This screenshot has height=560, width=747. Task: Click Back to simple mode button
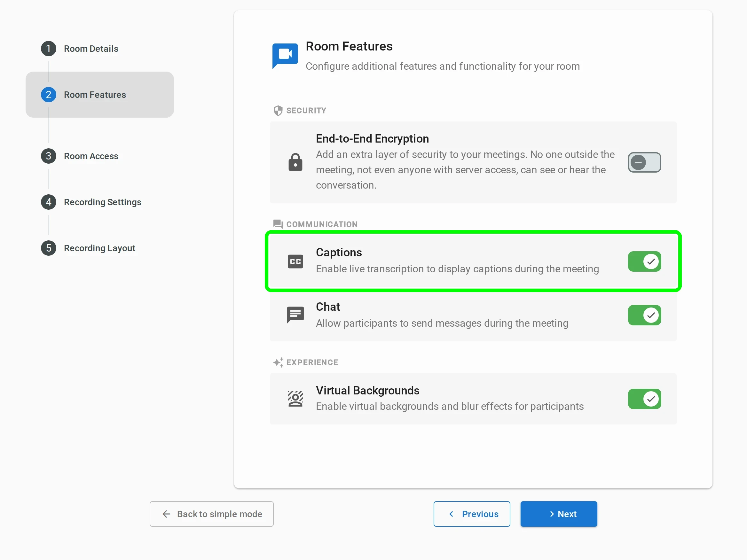(x=211, y=514)
